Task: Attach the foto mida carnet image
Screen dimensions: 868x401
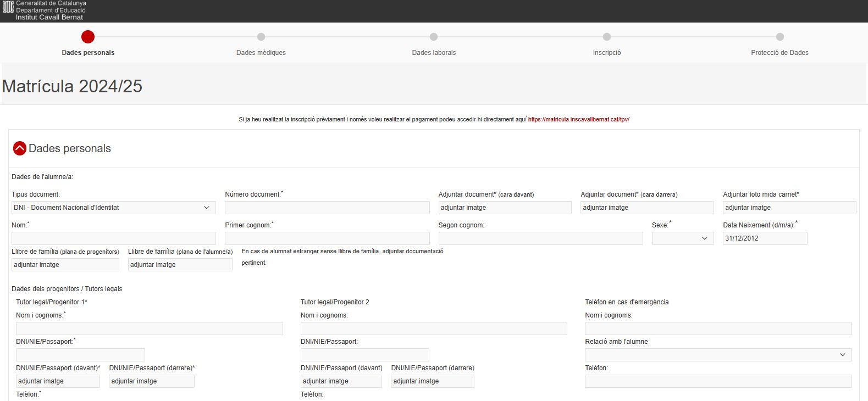Action: coord(789,208)
